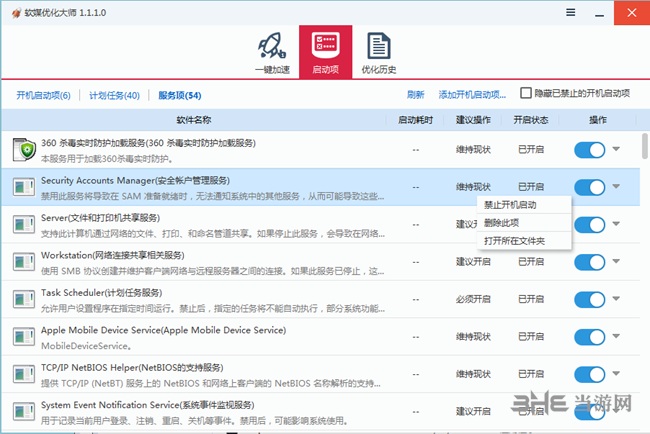Select Server(文件和打印机共享服务) row title

(100, 218)
